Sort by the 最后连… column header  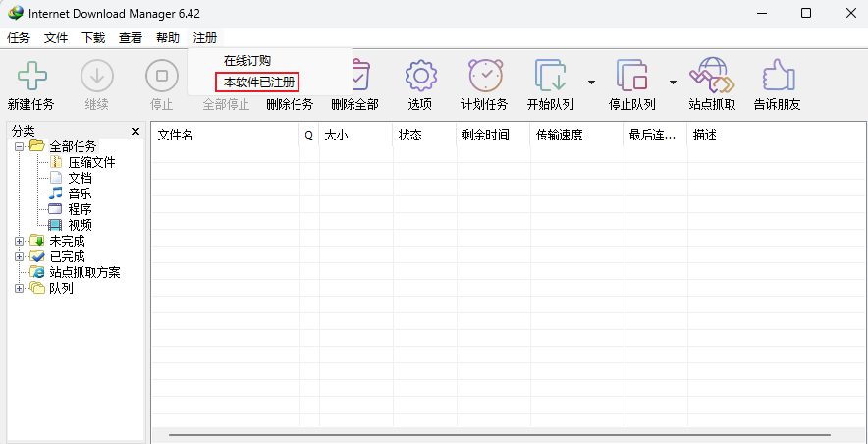point(656,135)
